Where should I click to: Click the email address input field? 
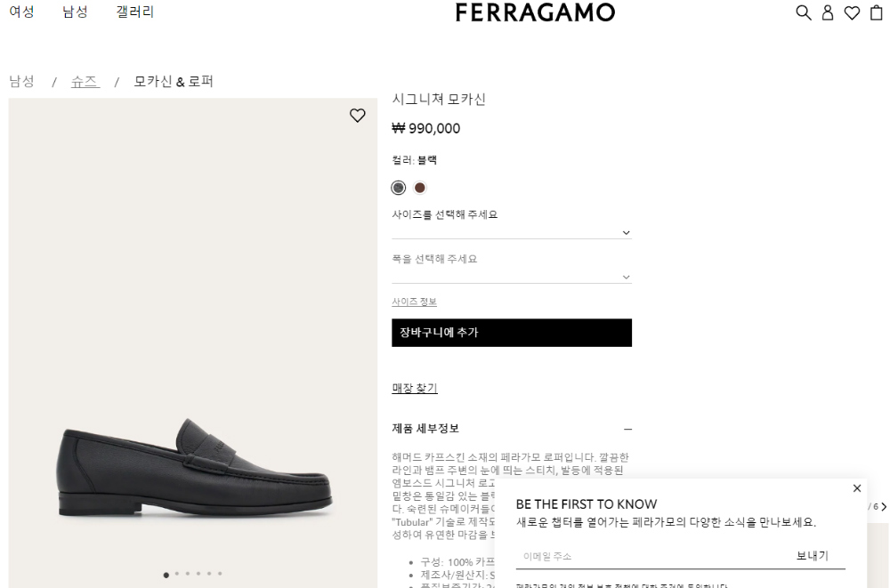pyautogui.click(x=652, y=556)
